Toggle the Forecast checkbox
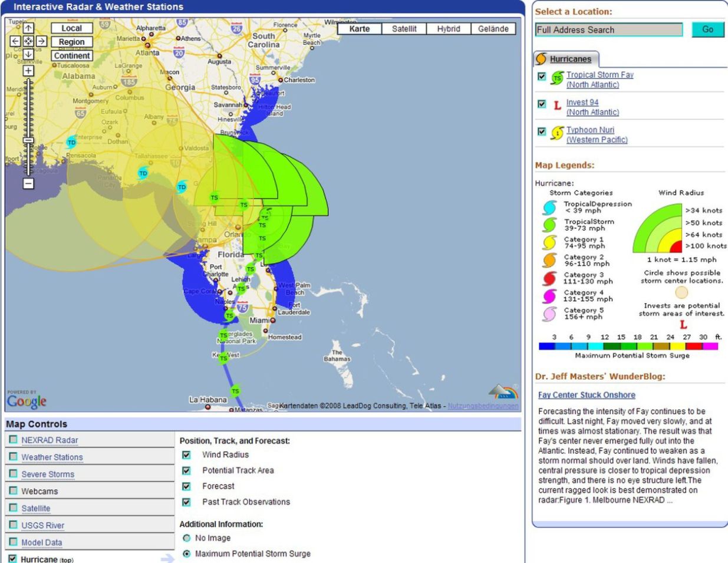Screen dimensions: 728x563 [186, 486]
